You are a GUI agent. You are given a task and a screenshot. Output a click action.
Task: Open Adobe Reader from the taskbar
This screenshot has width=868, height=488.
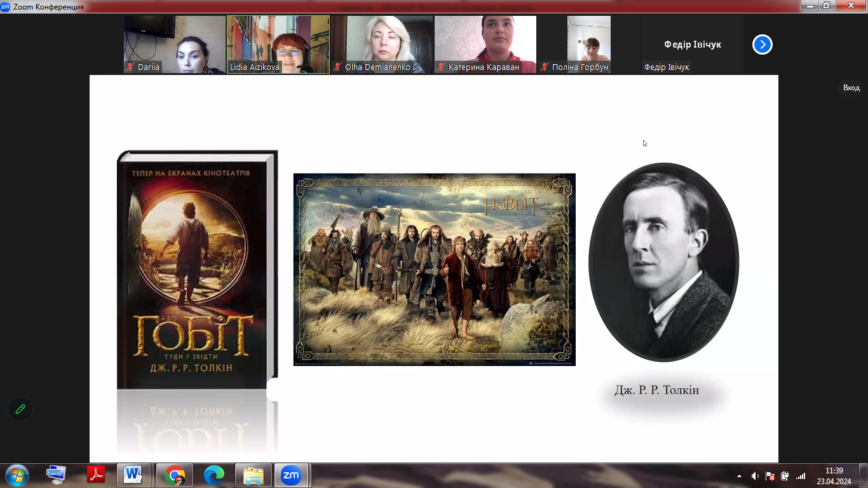[95, 475]
